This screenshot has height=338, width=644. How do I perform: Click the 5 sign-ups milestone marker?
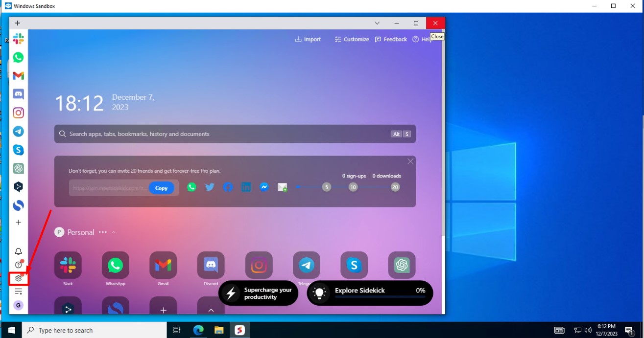coord(326,187)
